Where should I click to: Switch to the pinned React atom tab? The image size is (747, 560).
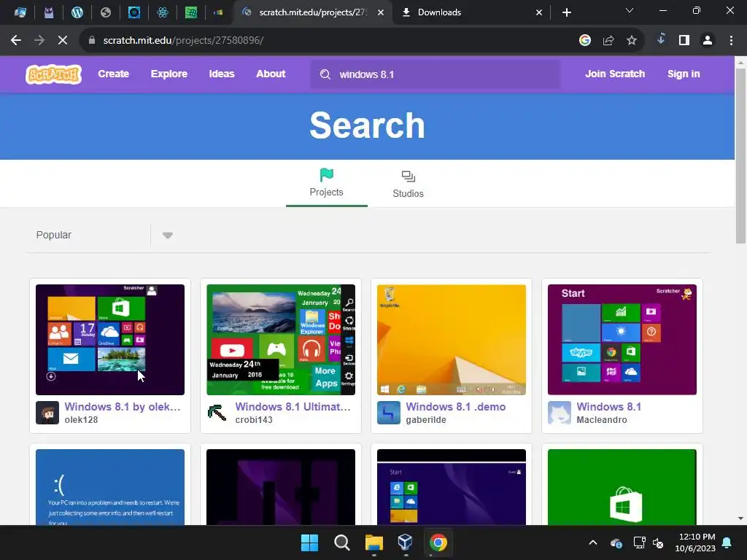click(x=163, y=12)
